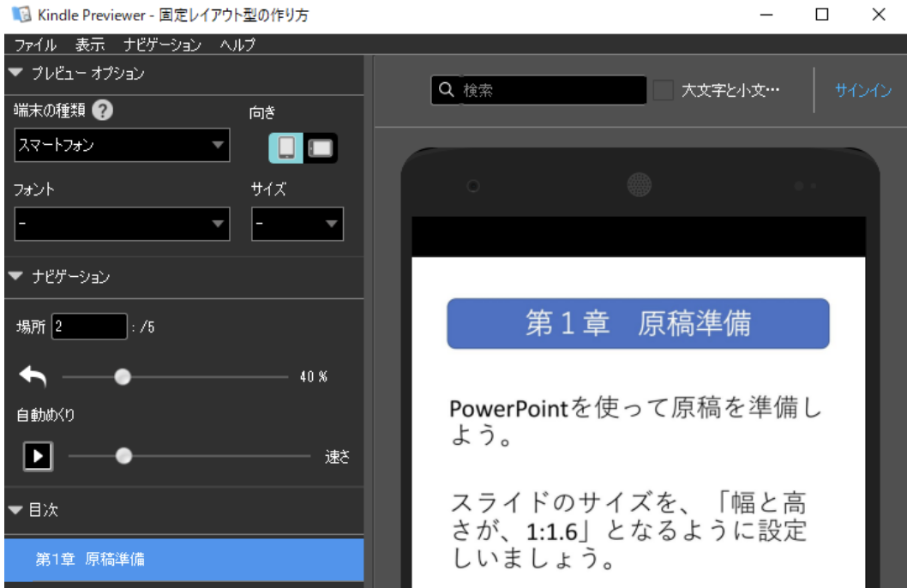Viewport: 907px width, 588px height.
Task: Click the サインイン link
Action: click(x=863, y=90)
